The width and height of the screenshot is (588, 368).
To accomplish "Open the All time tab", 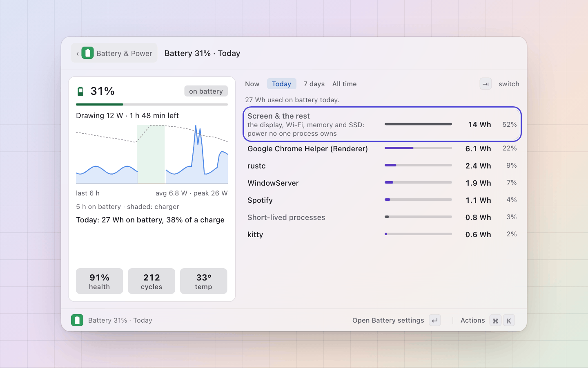I will [x=344, y=84].
